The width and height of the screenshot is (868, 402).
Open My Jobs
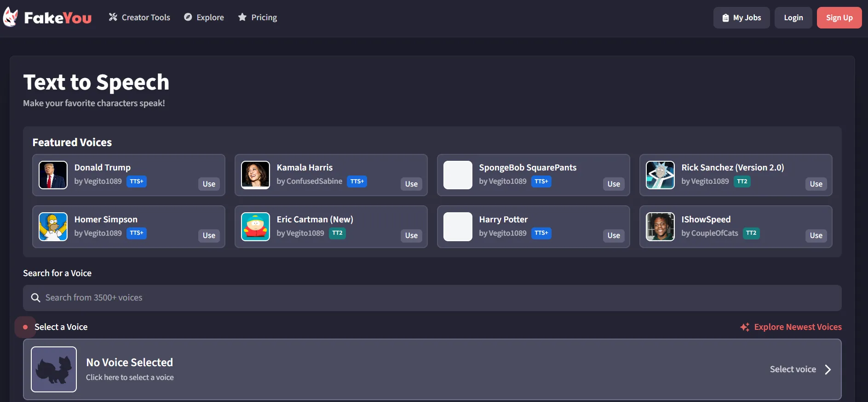point(742,17)
